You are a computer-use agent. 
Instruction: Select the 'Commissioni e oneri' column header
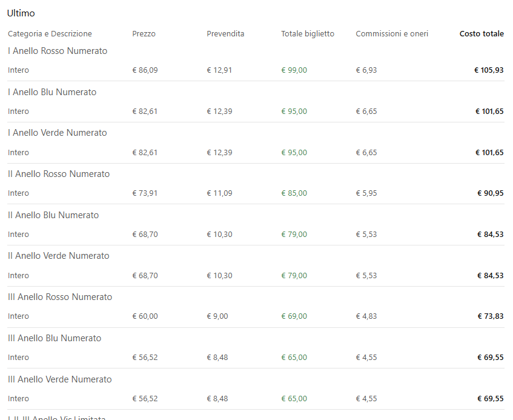392,34
